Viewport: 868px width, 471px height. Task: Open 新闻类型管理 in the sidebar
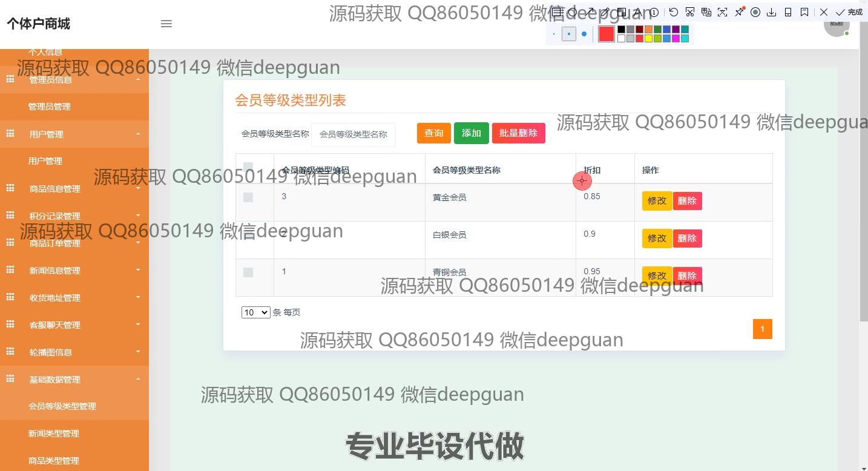tap(54, 433)
